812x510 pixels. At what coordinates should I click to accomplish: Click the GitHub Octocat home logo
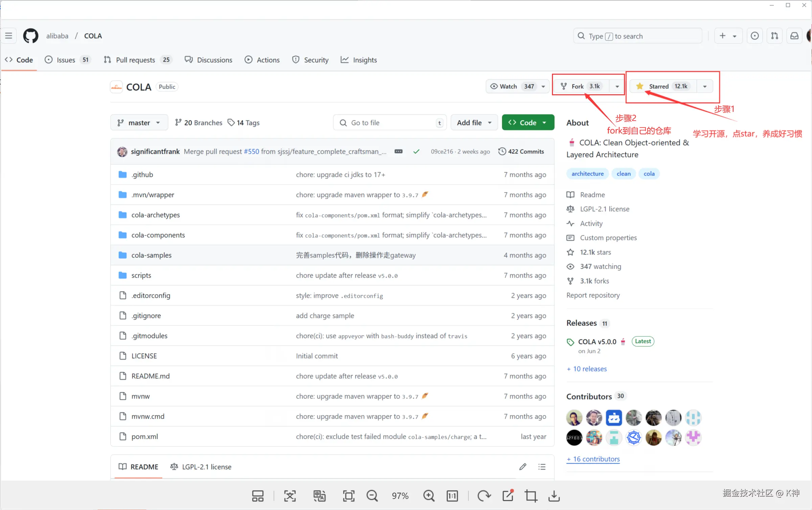(x=30, y=36)
